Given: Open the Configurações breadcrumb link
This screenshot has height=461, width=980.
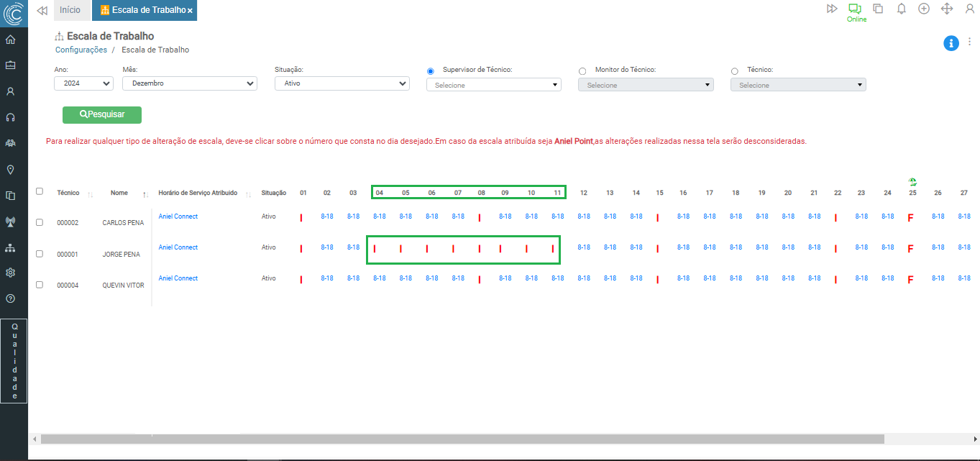Looking at the screenshot, I should point(81,50).
